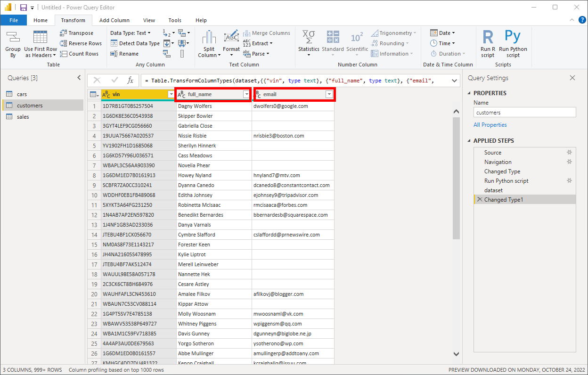
Task: Click Transpose in the Table group
Action: (76, 33)
